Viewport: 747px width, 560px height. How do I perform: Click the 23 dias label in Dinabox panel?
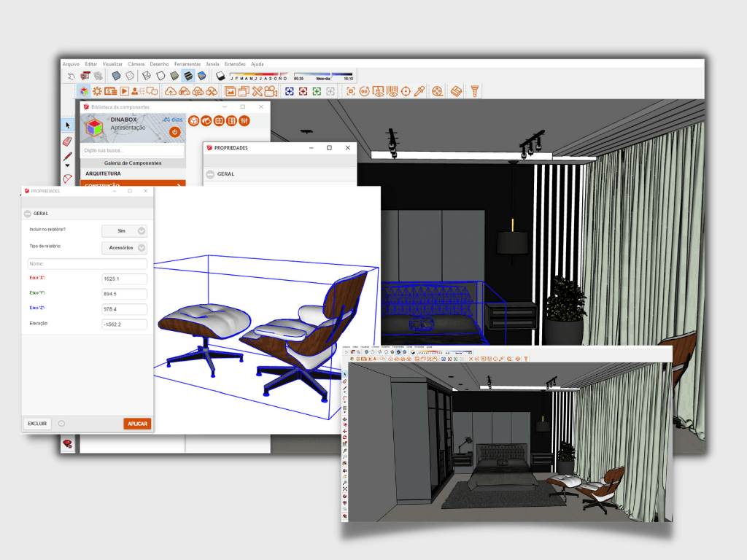[173, 120]
